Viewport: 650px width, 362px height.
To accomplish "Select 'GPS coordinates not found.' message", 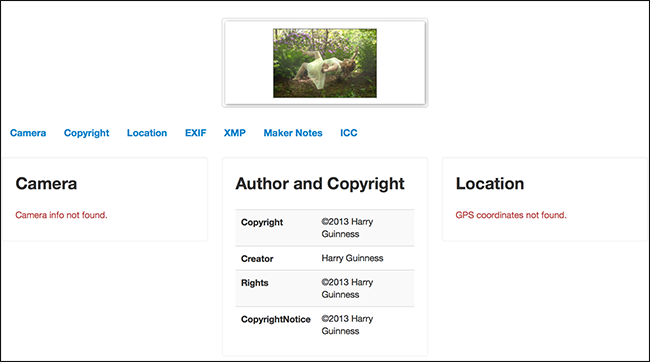I will 511,215.
